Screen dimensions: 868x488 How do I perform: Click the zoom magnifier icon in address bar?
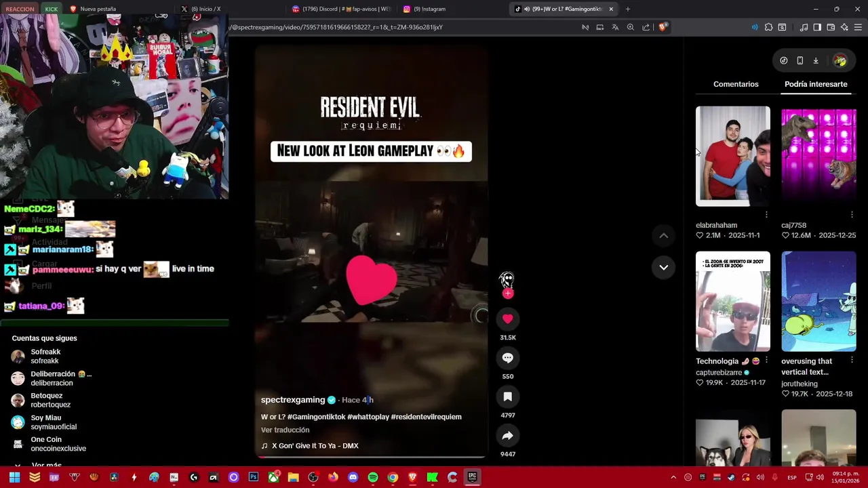tap(631, 27)
